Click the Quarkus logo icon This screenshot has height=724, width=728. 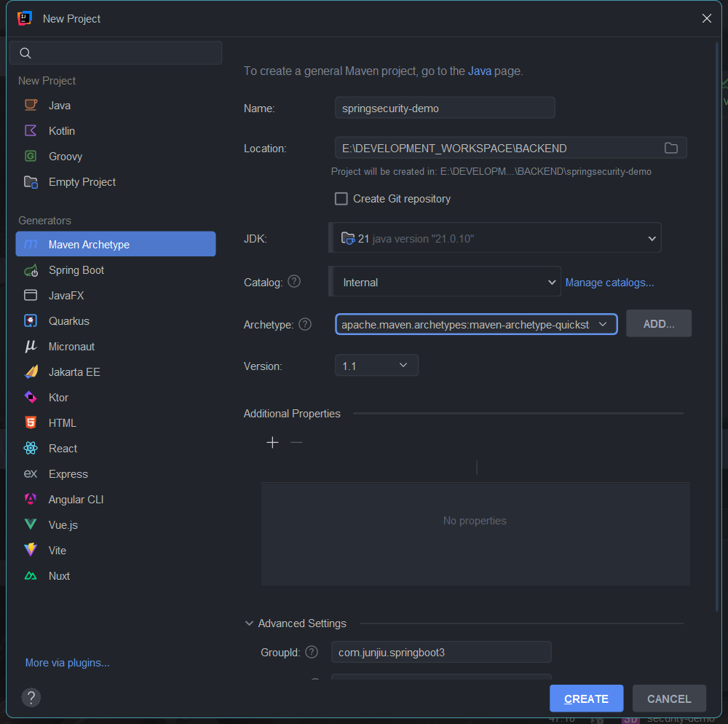point(31,321)
